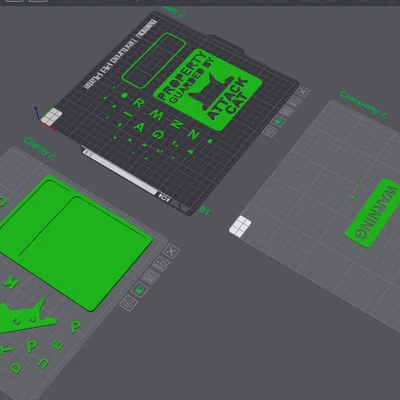Select the letter D on Czarny plate
The height and width of the screenshot is (400, 400).
click(x=15, y=368)
